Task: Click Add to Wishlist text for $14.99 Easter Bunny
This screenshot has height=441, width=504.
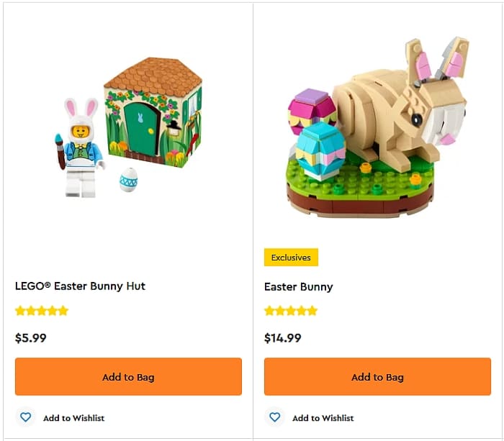Action: 323,418
